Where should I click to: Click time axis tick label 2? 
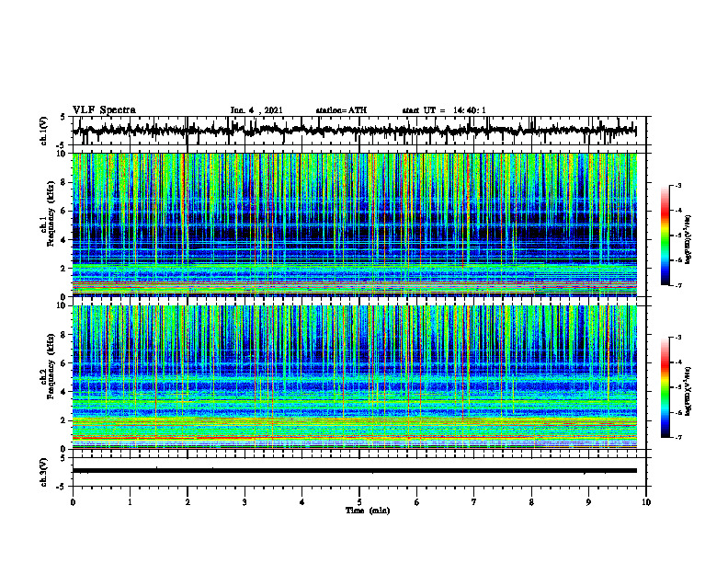pos(188,502)
